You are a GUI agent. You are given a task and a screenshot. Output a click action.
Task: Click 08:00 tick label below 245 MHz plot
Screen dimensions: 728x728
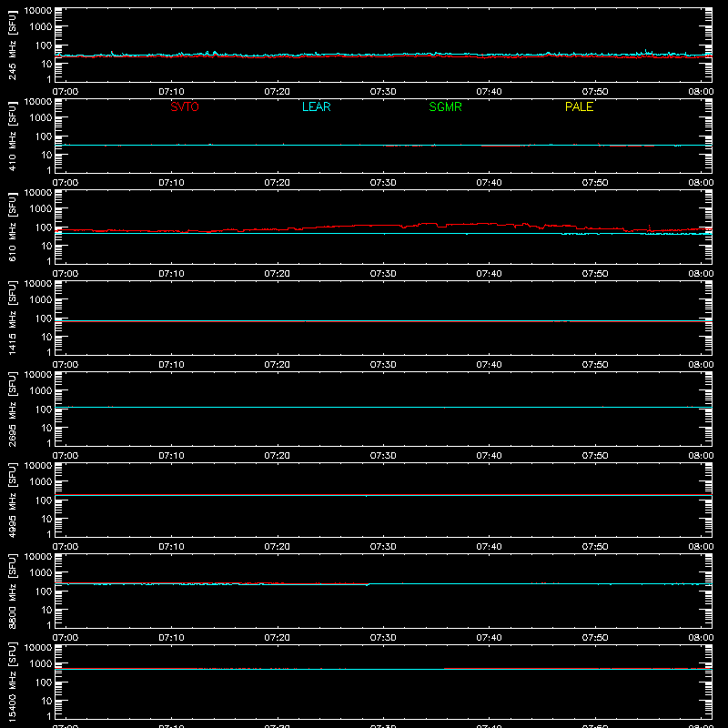pyautogui.click(x=701, y=92)
